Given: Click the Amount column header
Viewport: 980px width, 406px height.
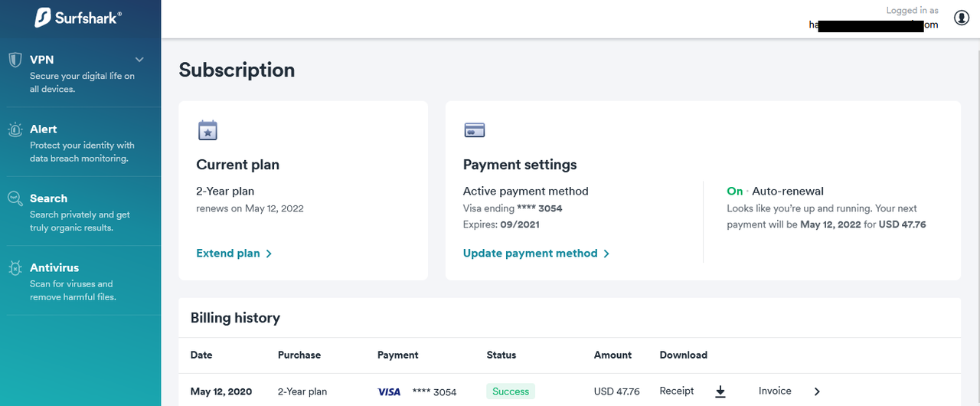Looking at the screenshot, I should (x=613, y=355).
